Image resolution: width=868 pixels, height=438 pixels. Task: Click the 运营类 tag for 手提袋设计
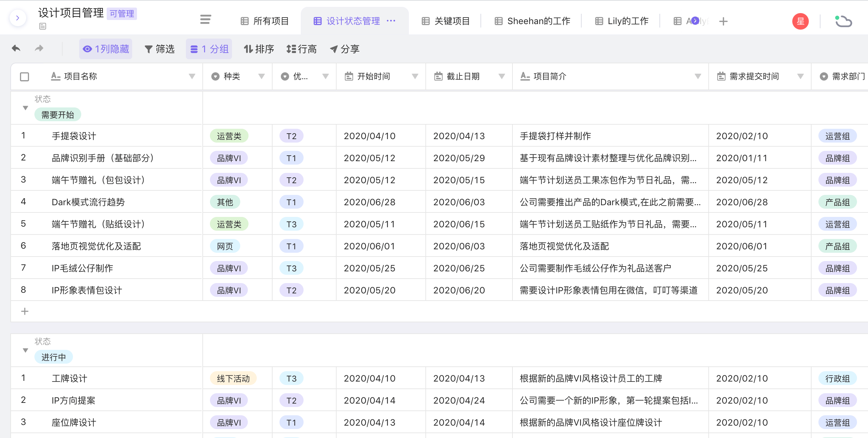point(229,136)
